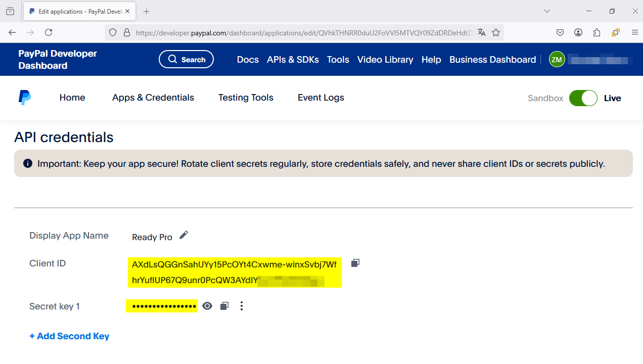This screenshot has height=364, width=643.
Task: Translate this page icon
Action: click(482, 32)
